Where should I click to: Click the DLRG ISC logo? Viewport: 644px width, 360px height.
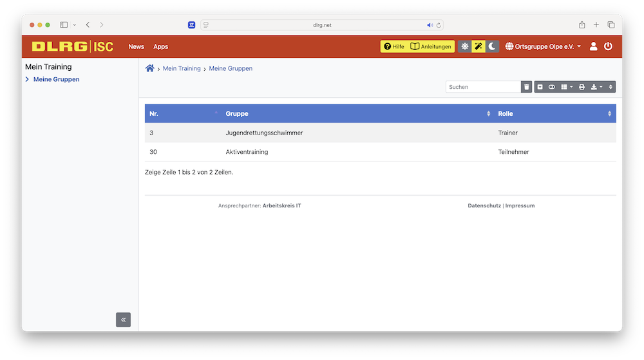click(x=73, y=46)
